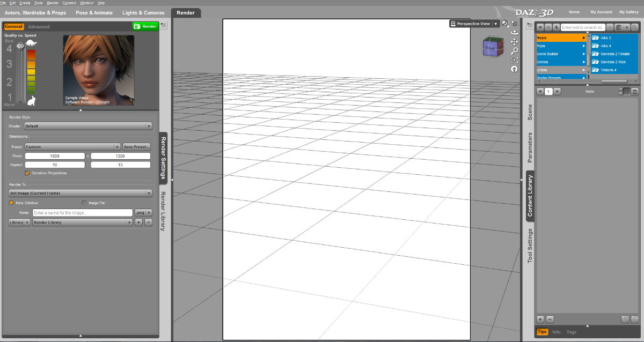644x342 pixels.
Task: Expand the Props category
Action: click(x=561, y=46)
